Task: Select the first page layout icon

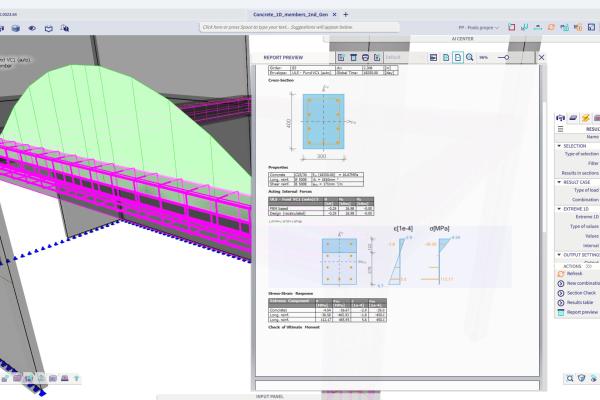Action: coord(446,57)
